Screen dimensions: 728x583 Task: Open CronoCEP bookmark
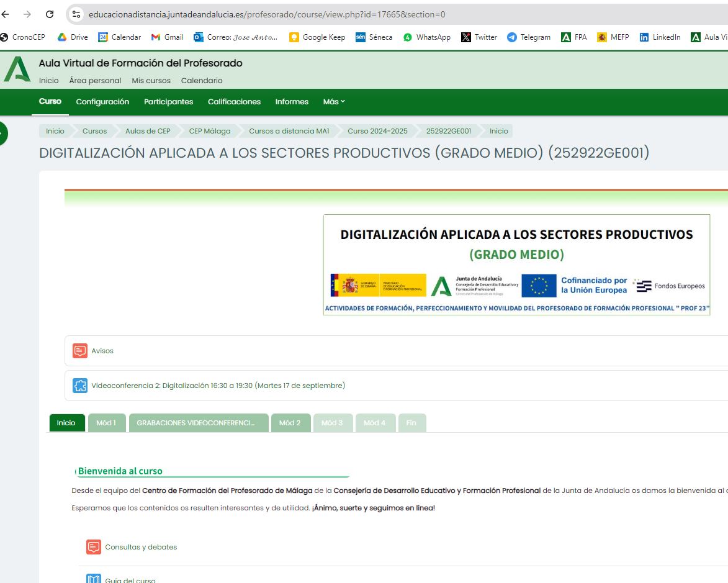click(23, 37)
